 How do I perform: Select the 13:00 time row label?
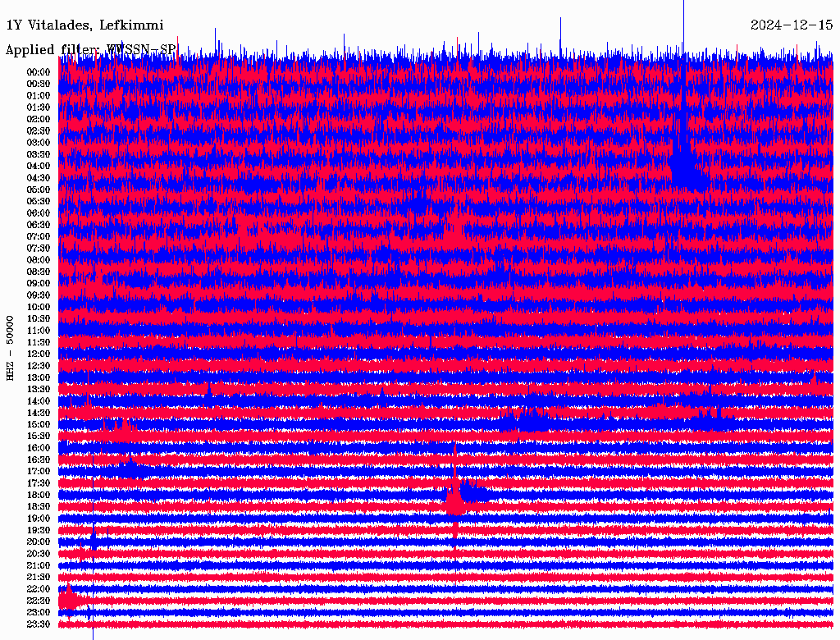click(39, 378)
